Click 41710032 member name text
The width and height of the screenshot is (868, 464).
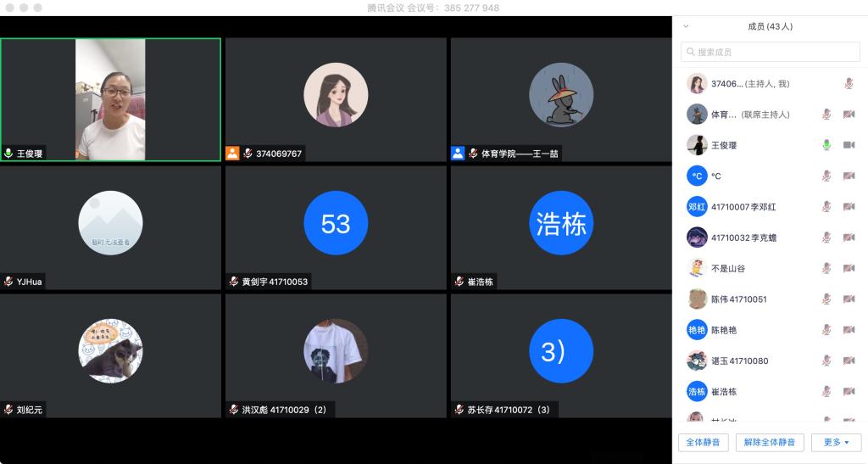point(744,238)
